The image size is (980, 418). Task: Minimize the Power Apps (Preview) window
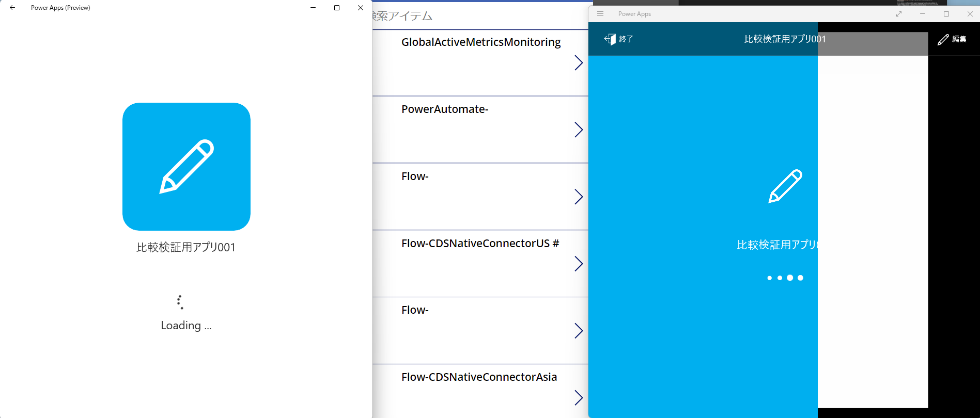[313, 8]
